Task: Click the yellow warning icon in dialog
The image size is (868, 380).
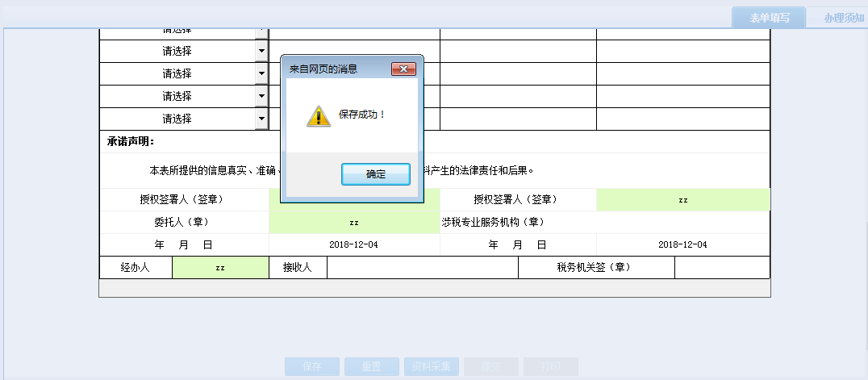Action: (319, 116)
